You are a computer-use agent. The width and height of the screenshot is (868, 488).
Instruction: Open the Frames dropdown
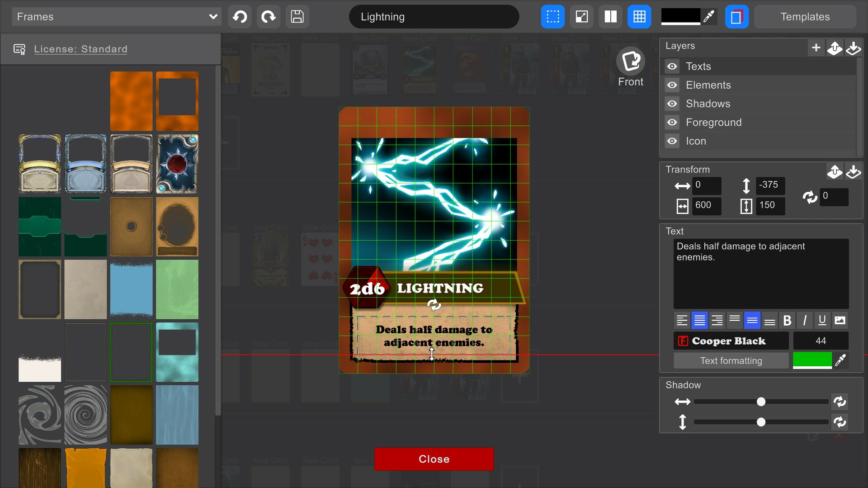click(115, 16)
